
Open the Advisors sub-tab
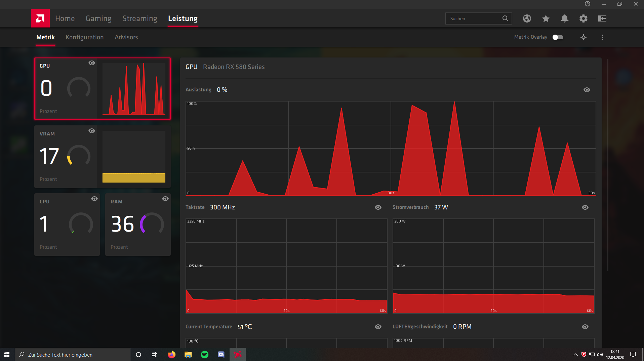coord(126,37)
